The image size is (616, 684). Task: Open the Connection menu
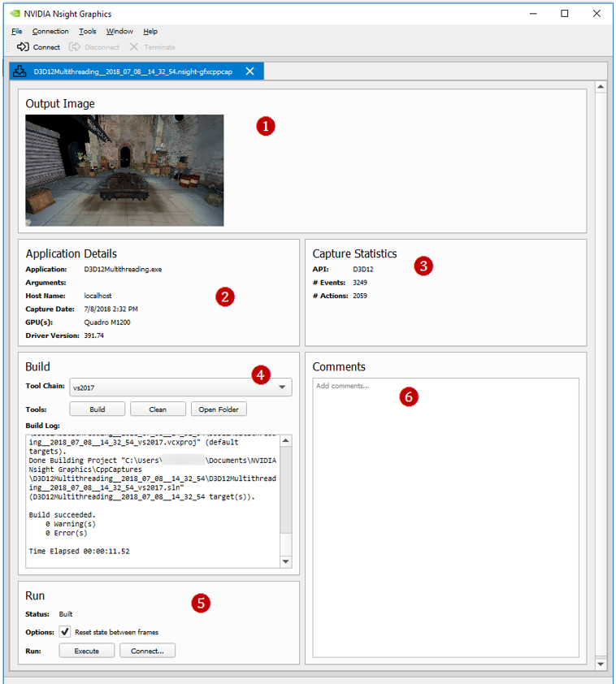click(x=50, y=32)
